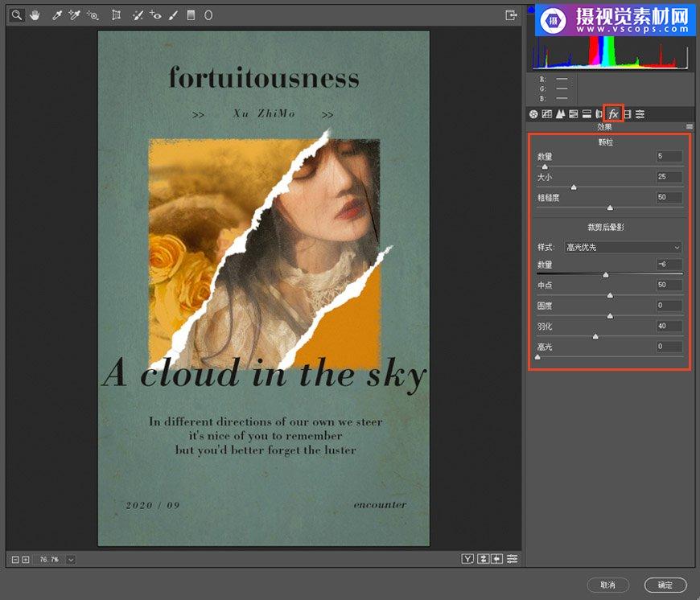The image size is (700, 600).
Task: Swap before and after settings
Action: (483, 559)
